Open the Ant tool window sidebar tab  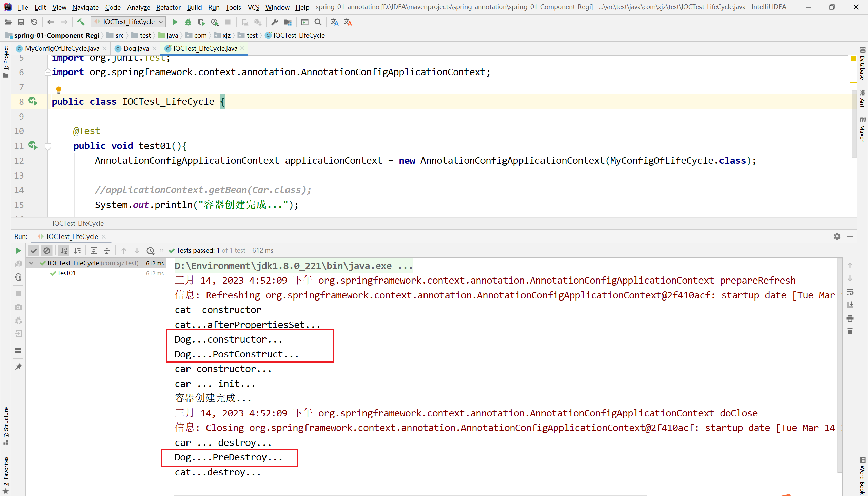(862, 99)
